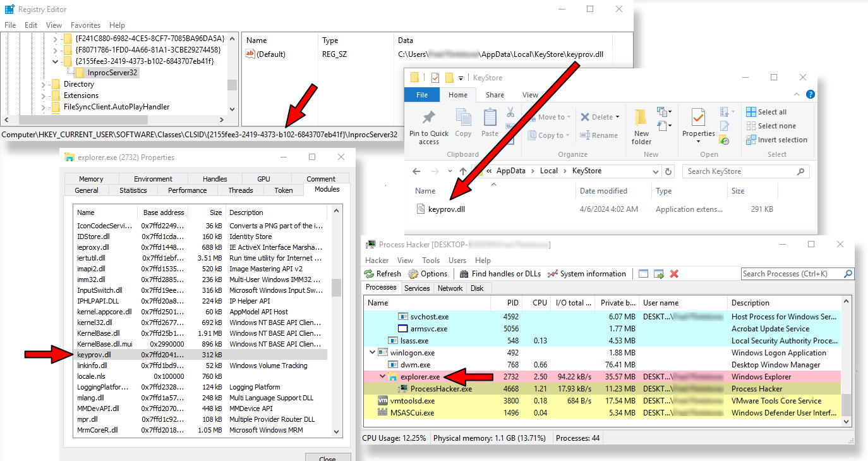Open System information in Process Hacker
This screenshot has height=461, width=868.
point(587,274)
